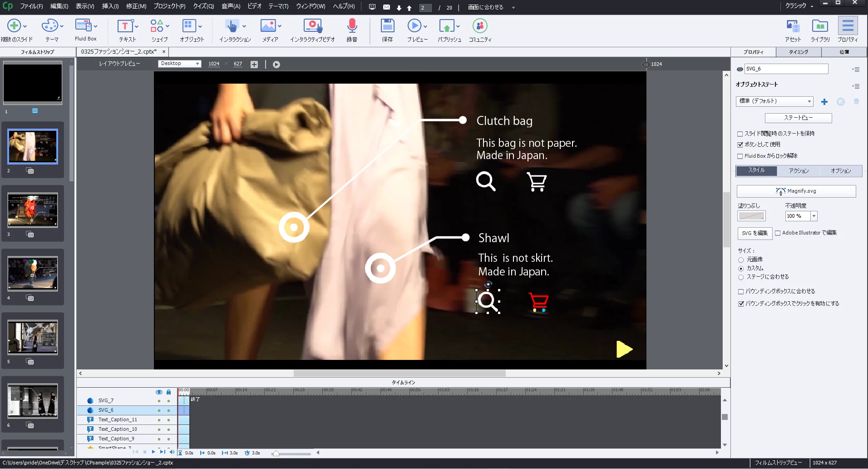Open the fit-to-screen zoom dropdown
Viewport: 868px width, 469px height.
[x=492, y=7]
